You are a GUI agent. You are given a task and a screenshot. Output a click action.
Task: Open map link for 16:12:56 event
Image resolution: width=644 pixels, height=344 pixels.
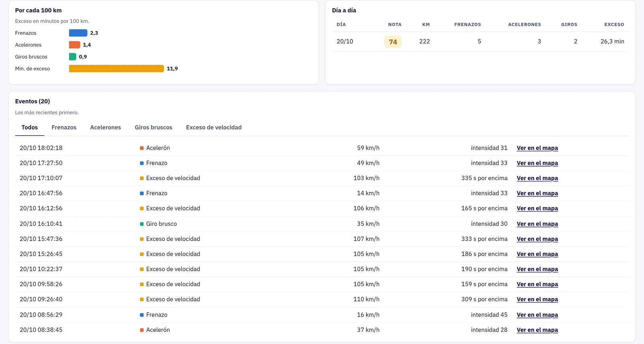[537, 208]
